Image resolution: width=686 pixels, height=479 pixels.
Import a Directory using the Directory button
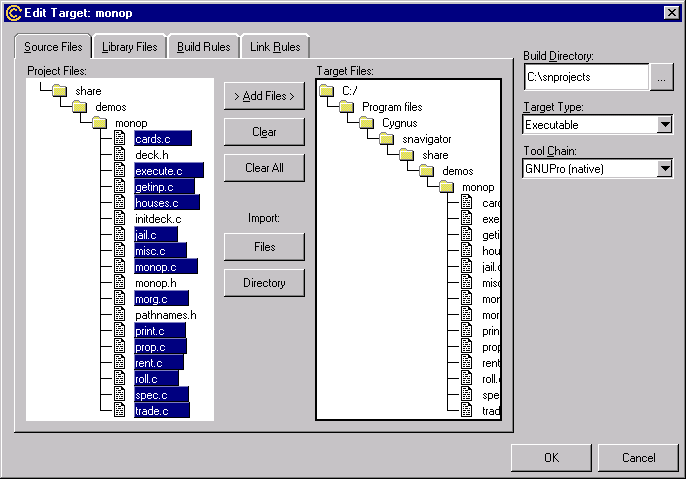(264, 283)
